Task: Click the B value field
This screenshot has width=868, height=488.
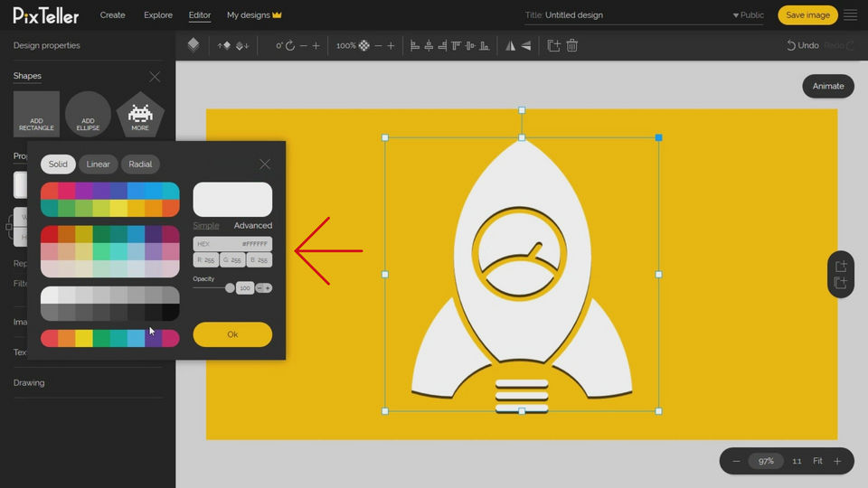Action: coord(259,259)
